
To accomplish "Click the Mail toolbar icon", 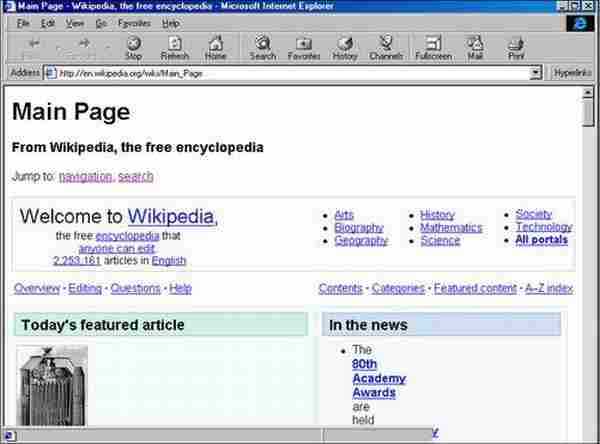I will click(x=475, y=47).
